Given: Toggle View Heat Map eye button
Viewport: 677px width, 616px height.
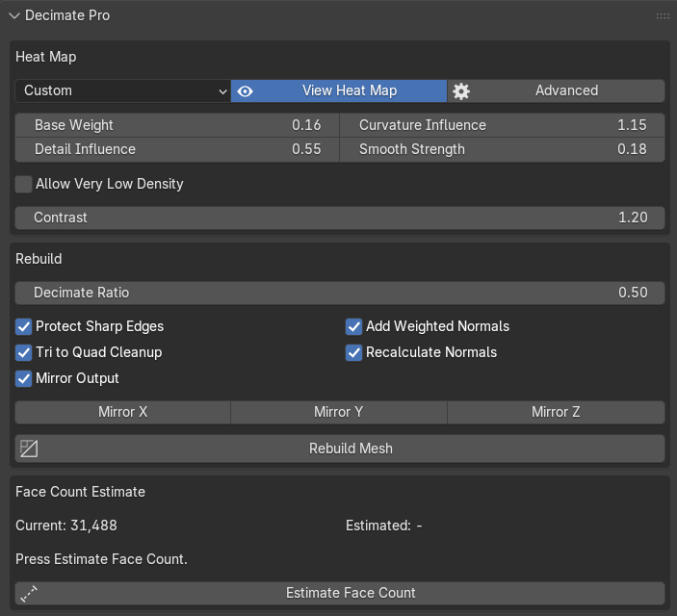Looking at the screenshot, I should [x=339, y=90].
